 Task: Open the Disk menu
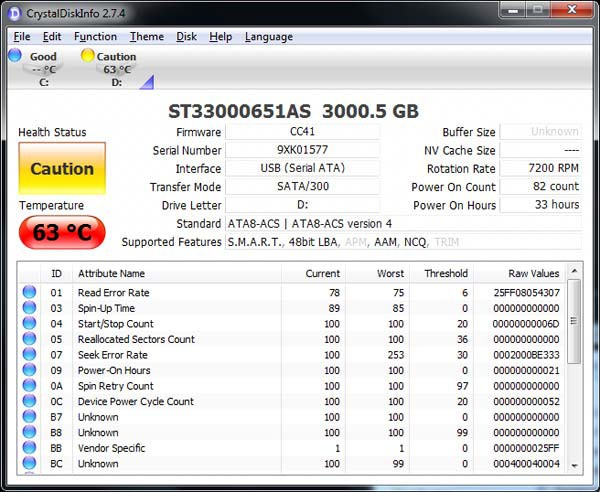(186, 37)
